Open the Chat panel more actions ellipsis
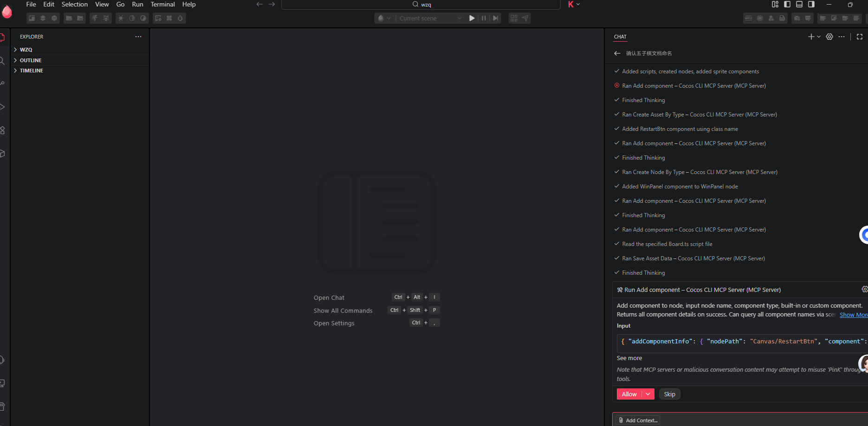The image size is (868, 426). [x=842, y=37]
